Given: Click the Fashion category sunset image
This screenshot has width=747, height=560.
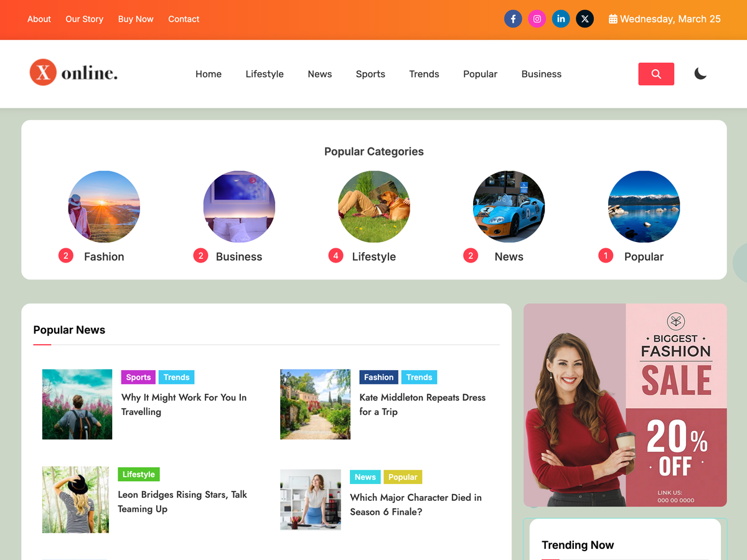Looking at the screenshot, I should (x=104, y=207).
